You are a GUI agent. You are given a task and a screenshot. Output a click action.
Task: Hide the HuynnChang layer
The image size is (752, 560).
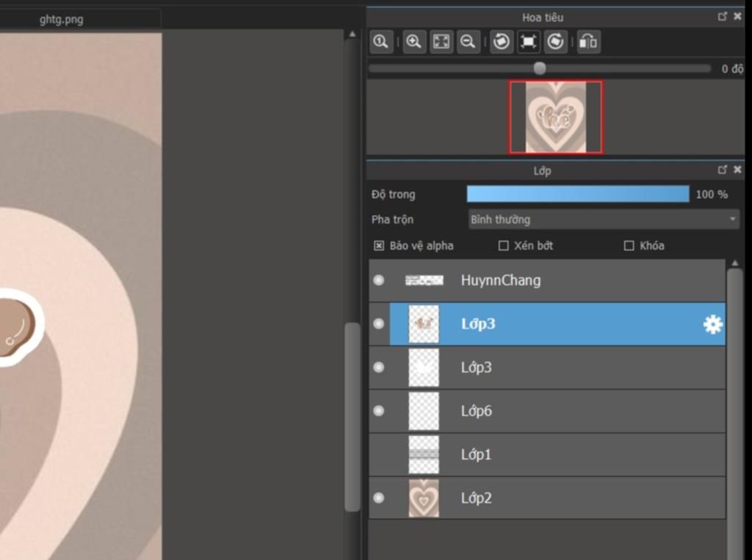379,280
